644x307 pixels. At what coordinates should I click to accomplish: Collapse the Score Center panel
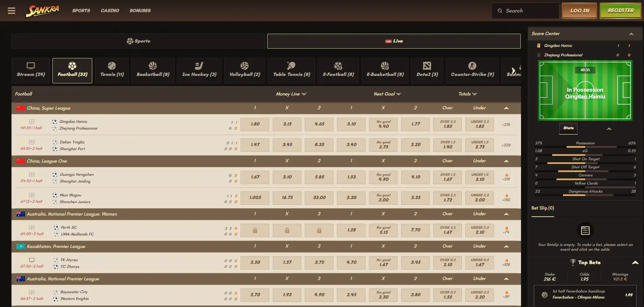point(631,34)
